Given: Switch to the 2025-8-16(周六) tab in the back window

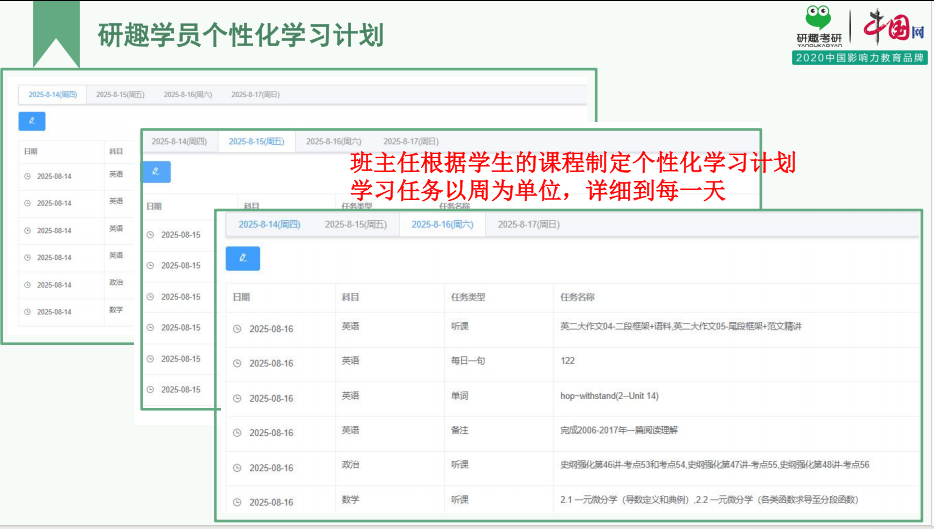Looking at the screenshot, I should coord(188,95).
